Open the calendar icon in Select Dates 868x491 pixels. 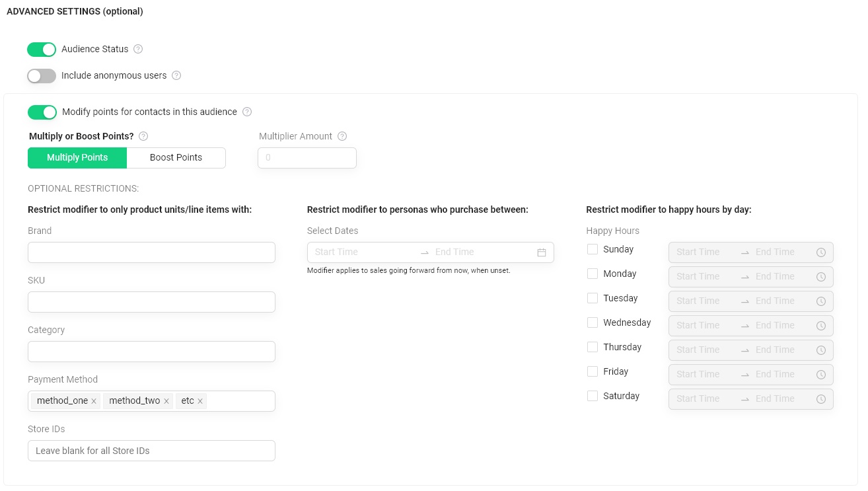point(541,252)
